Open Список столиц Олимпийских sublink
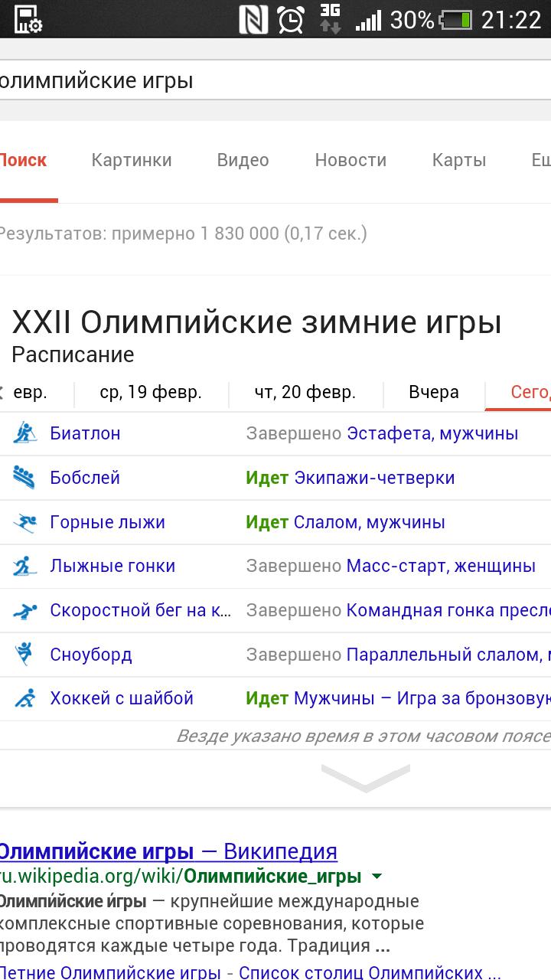This screenshot has width=551, height=980. click(x=371, y=973)
